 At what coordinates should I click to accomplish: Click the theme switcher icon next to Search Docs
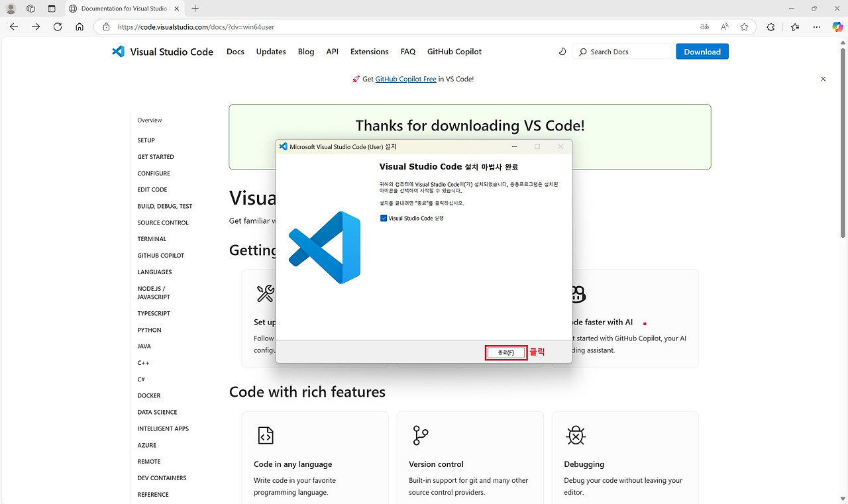[562, 51]
